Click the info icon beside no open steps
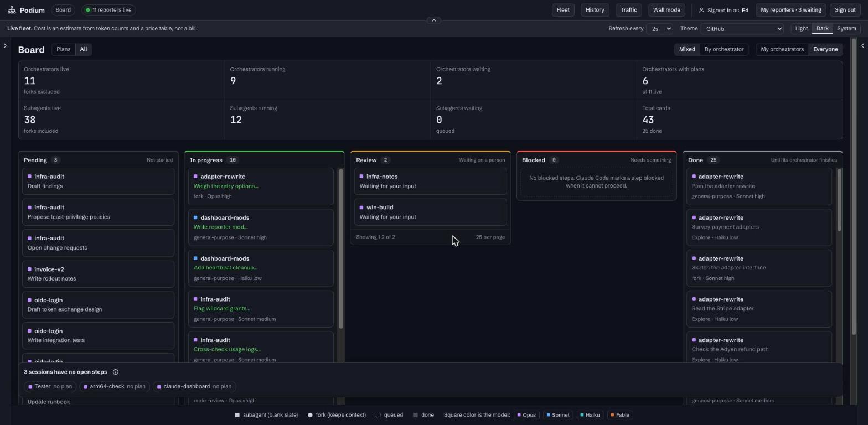The height and width of the screenshot is (425, 868). (116, 372)
